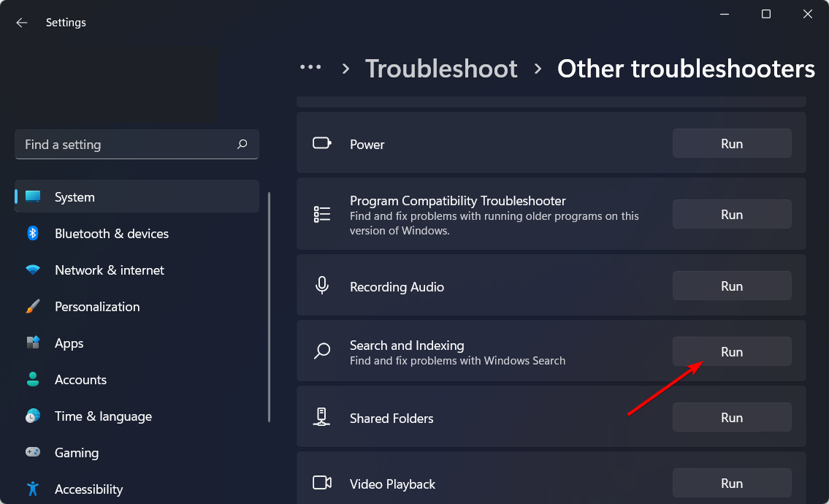
Task: Click the Shared Folders network icon
Action: [321, 417]
